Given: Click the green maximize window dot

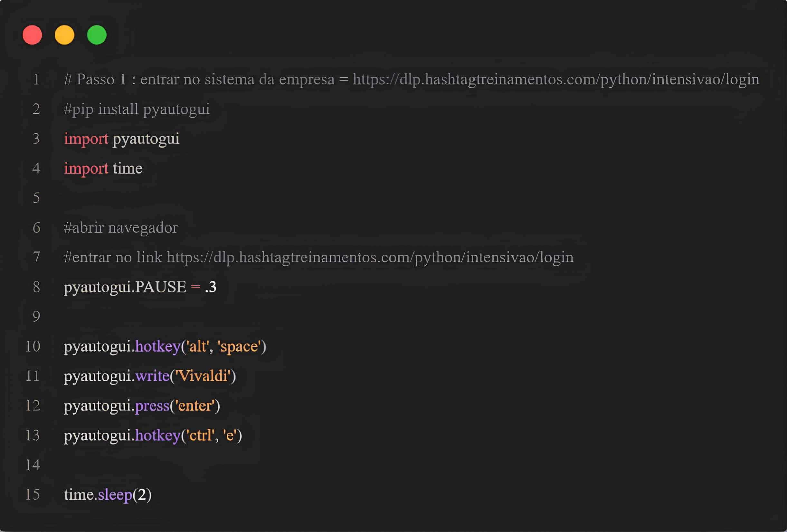Looking at the screenshot, I should (97, 34).
